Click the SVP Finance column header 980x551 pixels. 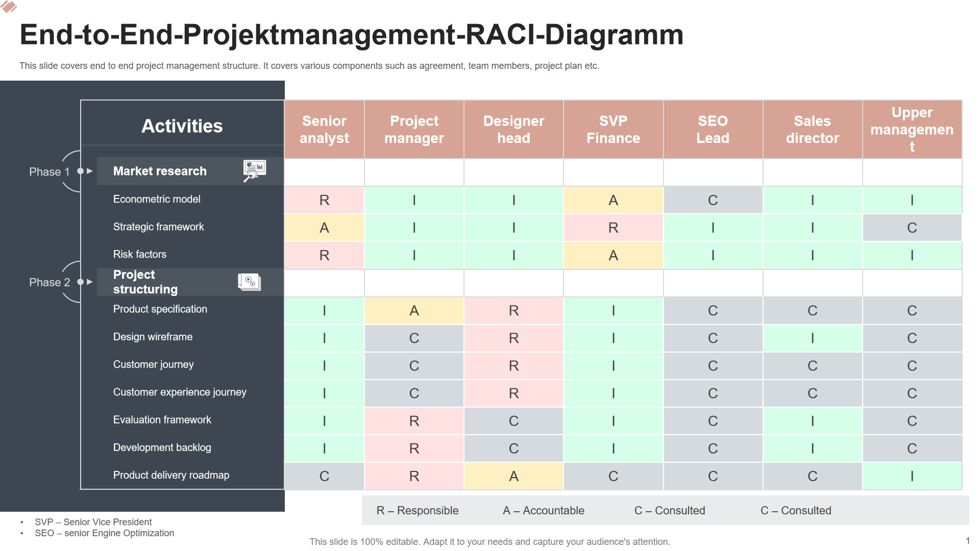(613, 130)
